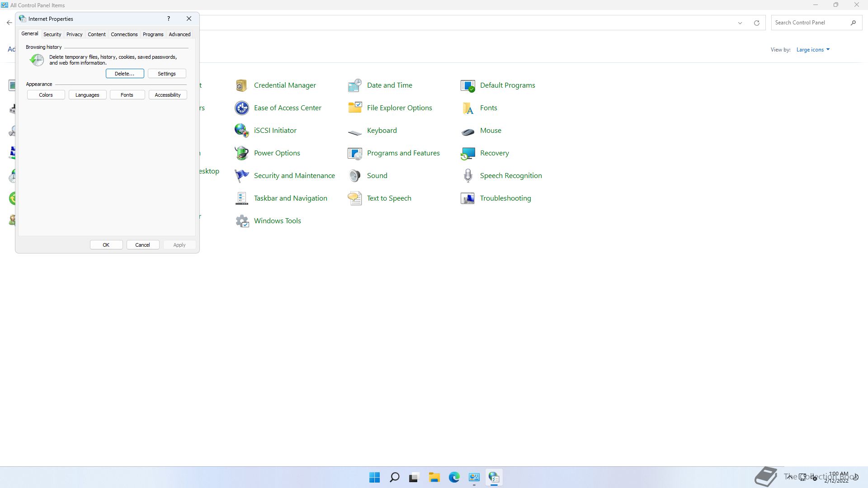Click the Control Panel refresh icon
Image resolution: width=868 pixels, height=488 pixels.
(x=756, y=23)
